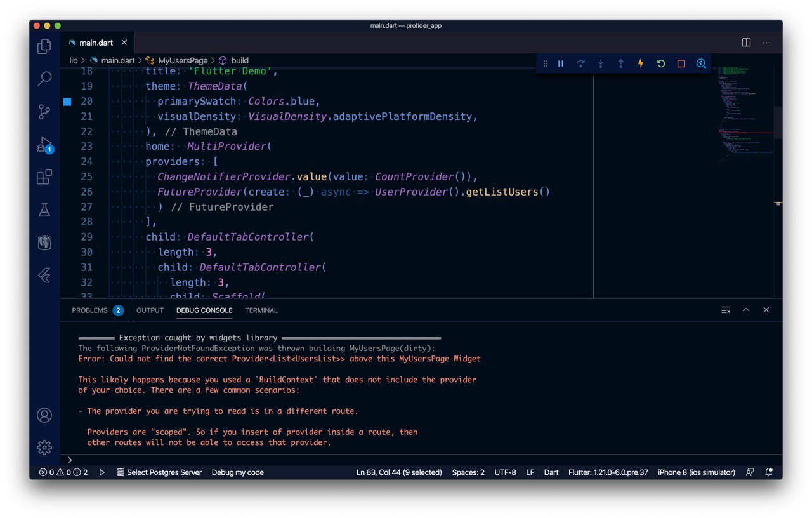Click the Step Out debug button

tap(621, 63)
